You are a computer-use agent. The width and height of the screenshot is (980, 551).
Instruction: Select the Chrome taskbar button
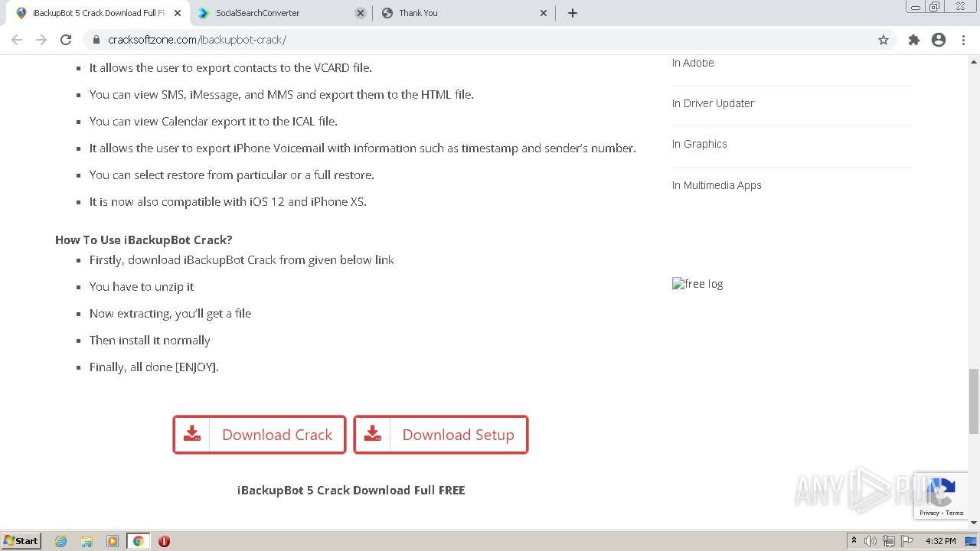[x=138, y=541]
